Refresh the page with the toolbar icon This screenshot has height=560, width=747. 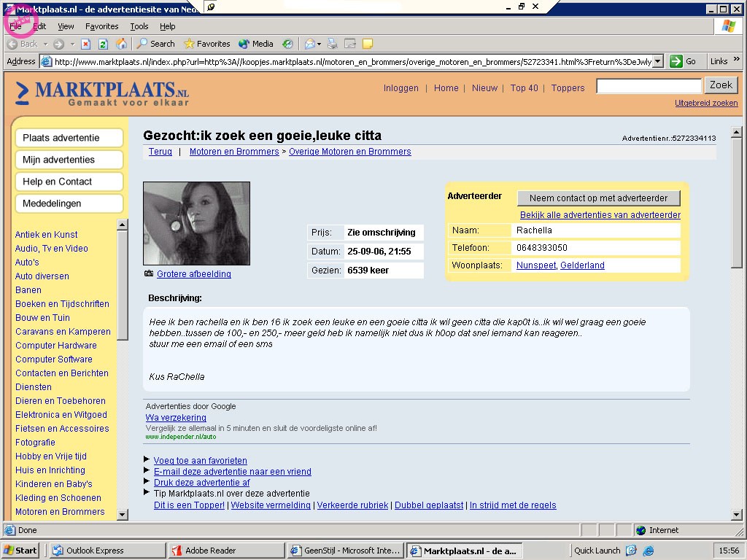point(103,44)
